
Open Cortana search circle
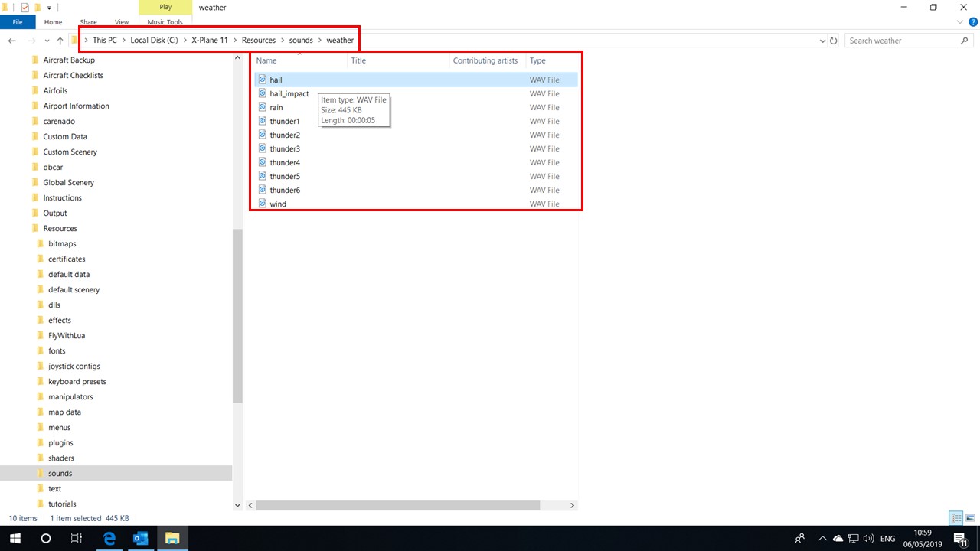[x=46, y=539]
